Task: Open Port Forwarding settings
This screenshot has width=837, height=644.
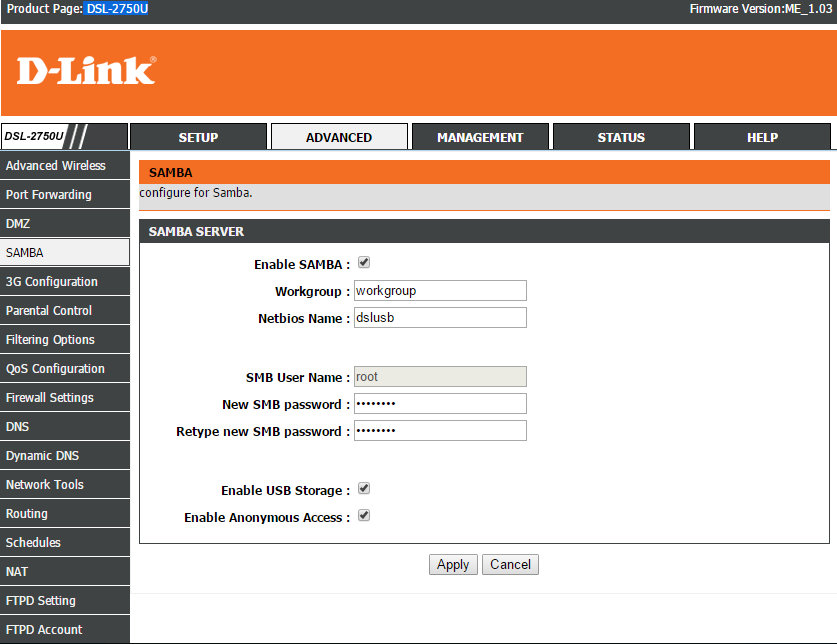Action: (x=65, y=194)
